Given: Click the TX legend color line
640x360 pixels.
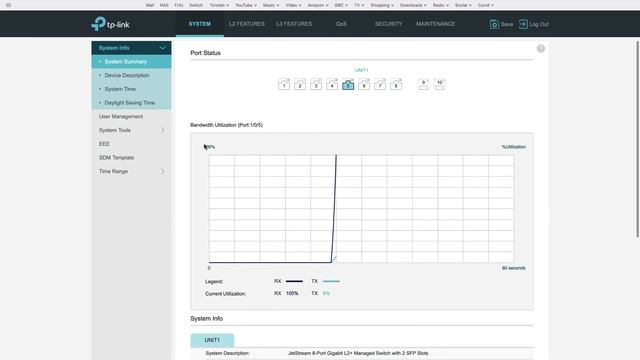Looking at the screenshot, I should (x=331, y=281).
